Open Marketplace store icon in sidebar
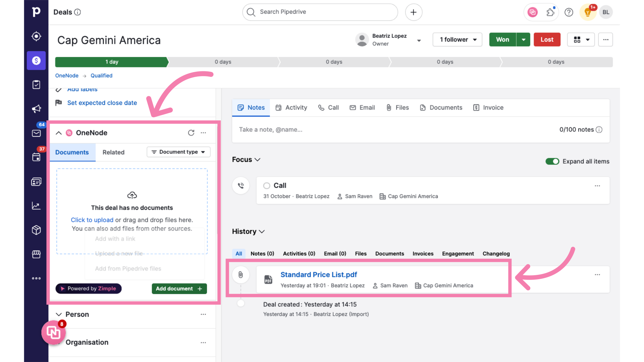 (36, 254)
